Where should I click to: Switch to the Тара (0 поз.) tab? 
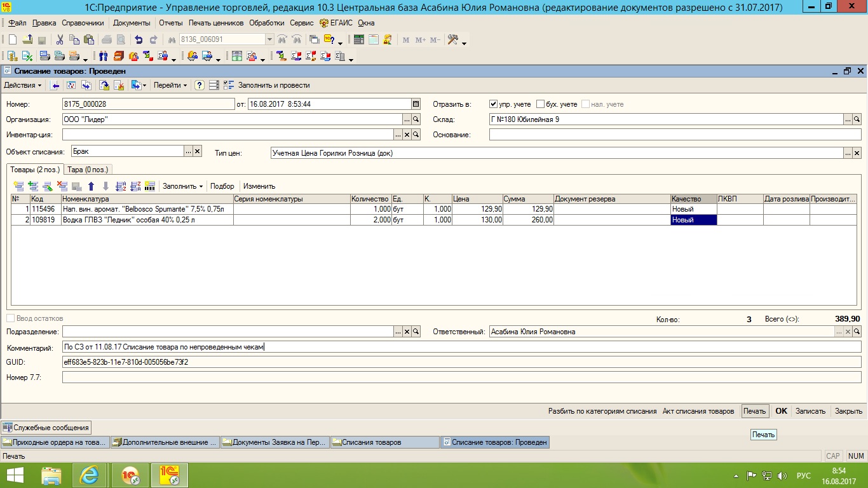pyautogui.click(x=88, y=170)
